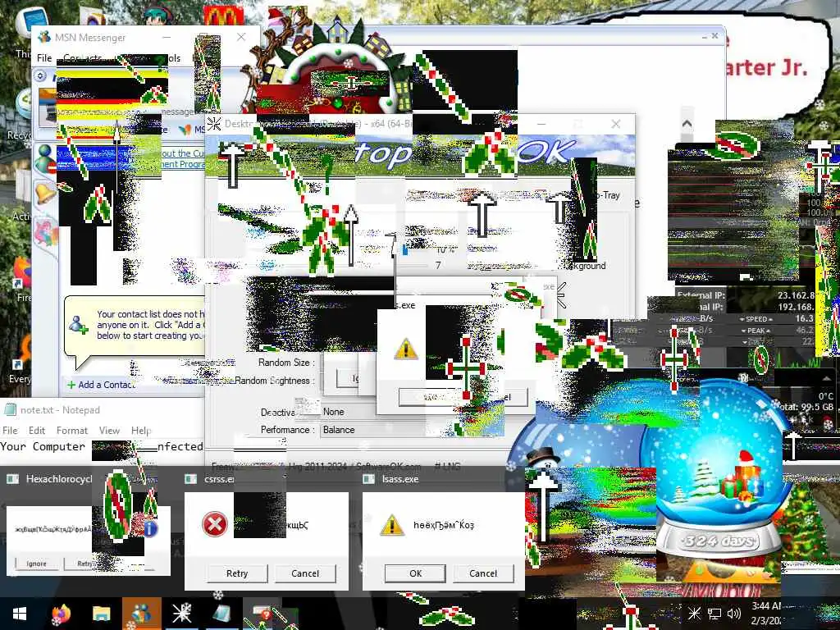The image size is (840, 630).
Task: Click the add-contact person icon in yellow bubble
Action: click(79, 324)
